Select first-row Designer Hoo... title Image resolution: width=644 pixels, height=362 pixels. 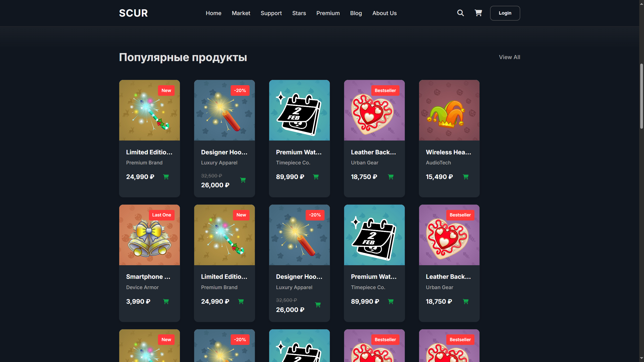(224, 152)
